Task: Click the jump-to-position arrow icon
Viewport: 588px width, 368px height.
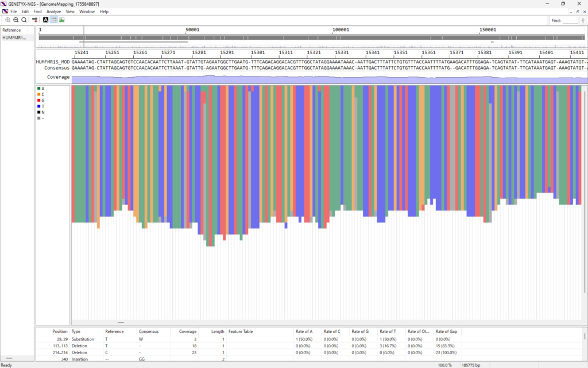Action: coord(35,20)
